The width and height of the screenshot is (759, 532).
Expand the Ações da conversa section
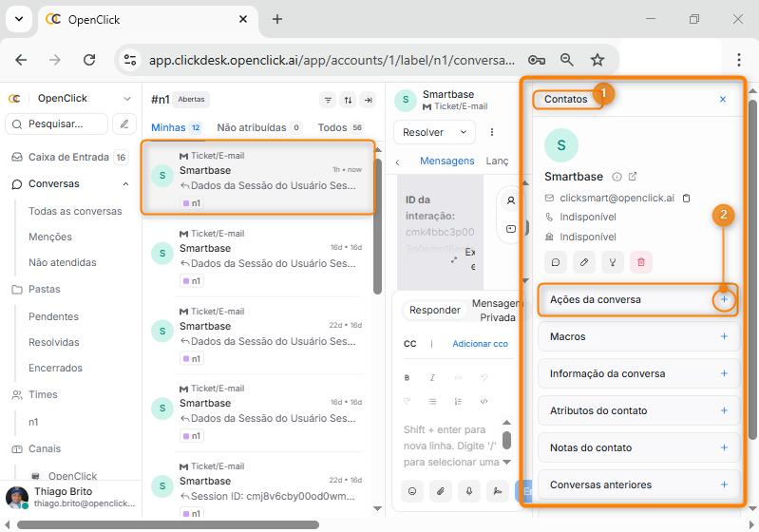[723, 299]
